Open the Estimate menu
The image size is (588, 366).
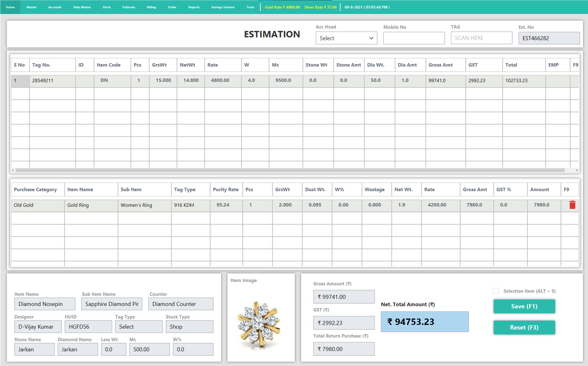(129, 7)
